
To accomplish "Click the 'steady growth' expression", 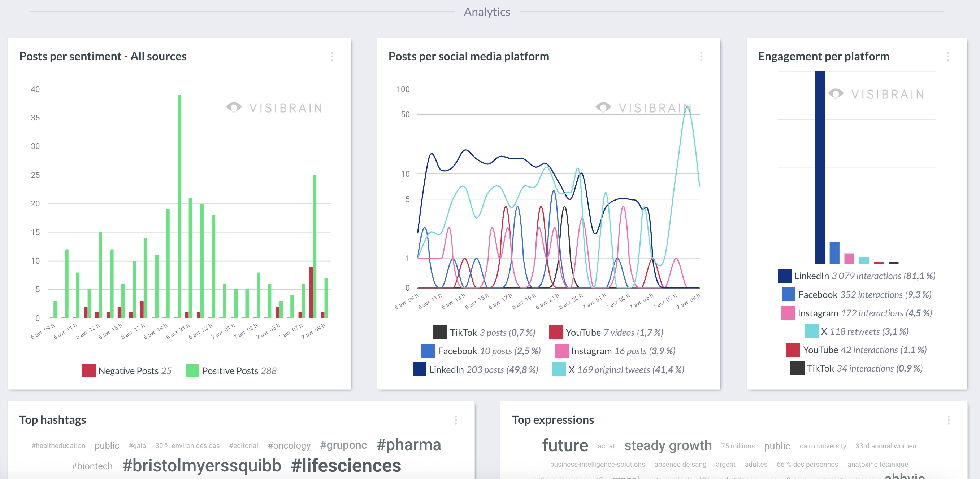I will point(668,445).
